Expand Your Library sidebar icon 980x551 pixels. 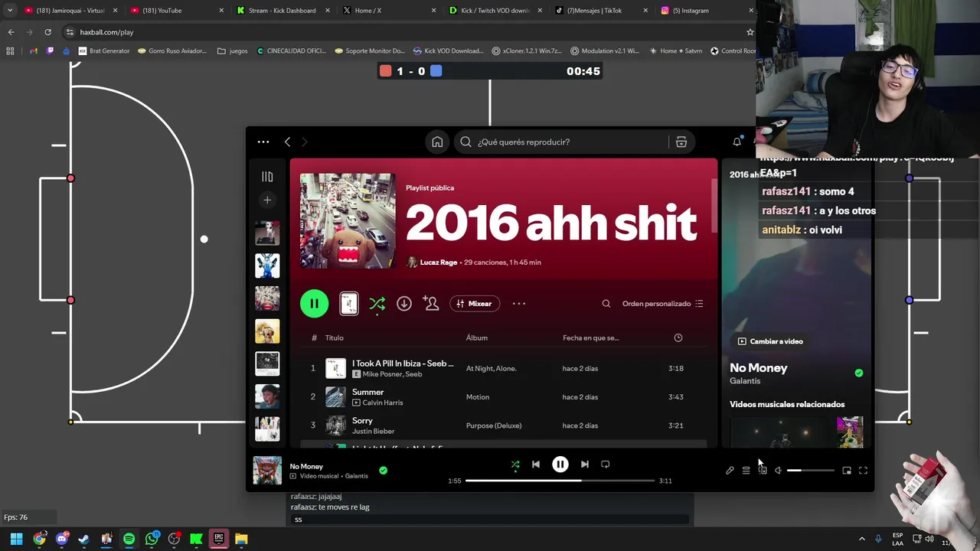point(267,177)
